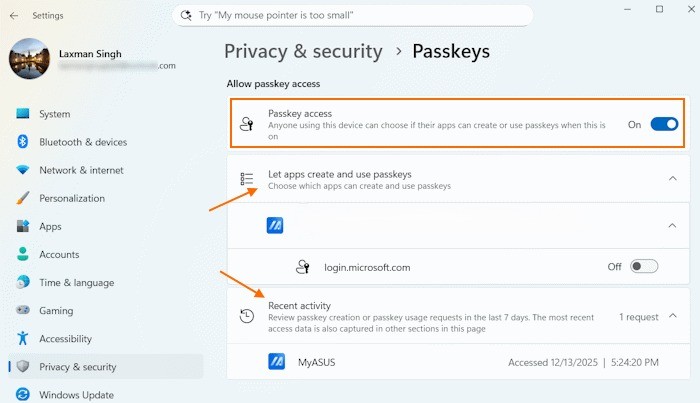Click the MyASUS app icon in Recent activity

277,361
